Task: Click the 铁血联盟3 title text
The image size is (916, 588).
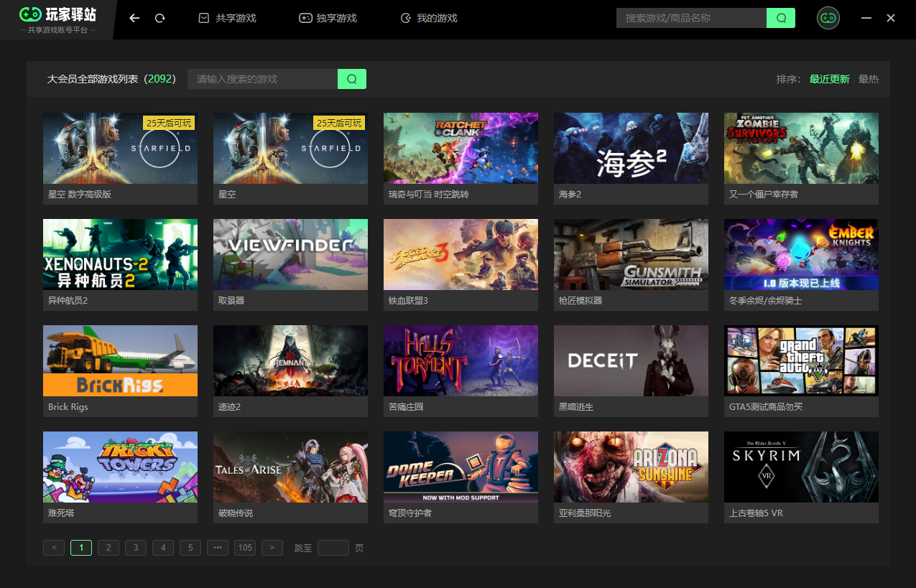Action: click(408, 301)
